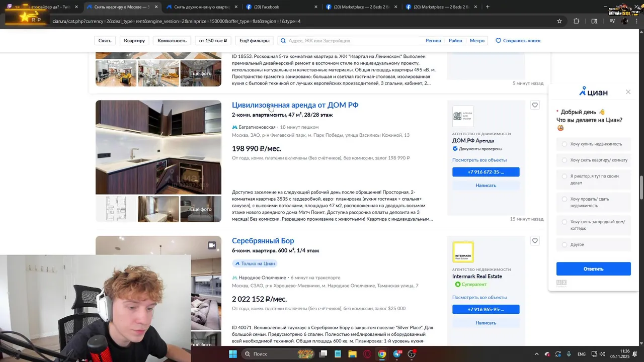
Task: Click the Intermark Real Estate logo
Action: [x=463, y=252]
